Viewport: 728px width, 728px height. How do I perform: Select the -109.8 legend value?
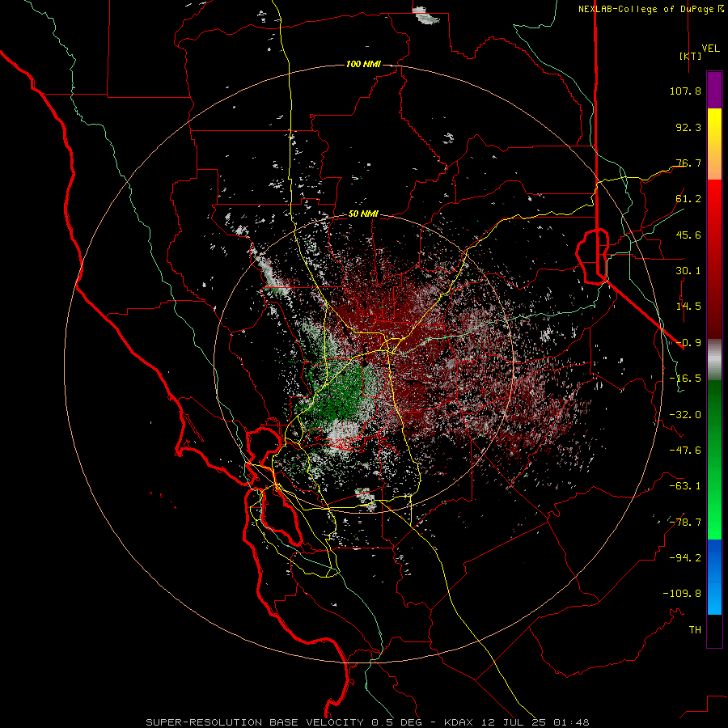682,594
